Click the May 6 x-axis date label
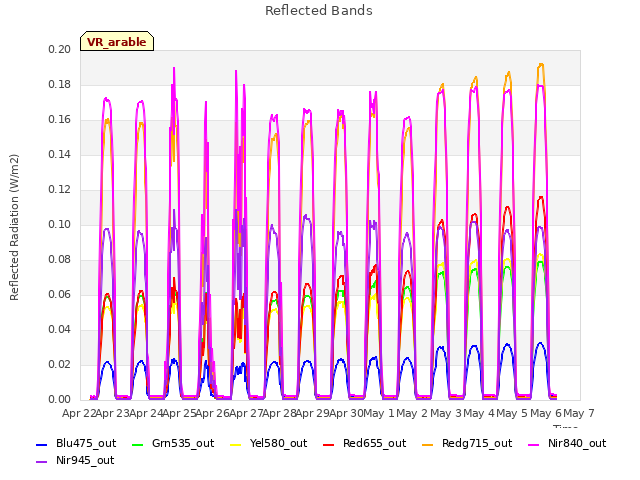Image resolution: width=640 pixels, height=480 pixels. point(546,413)
